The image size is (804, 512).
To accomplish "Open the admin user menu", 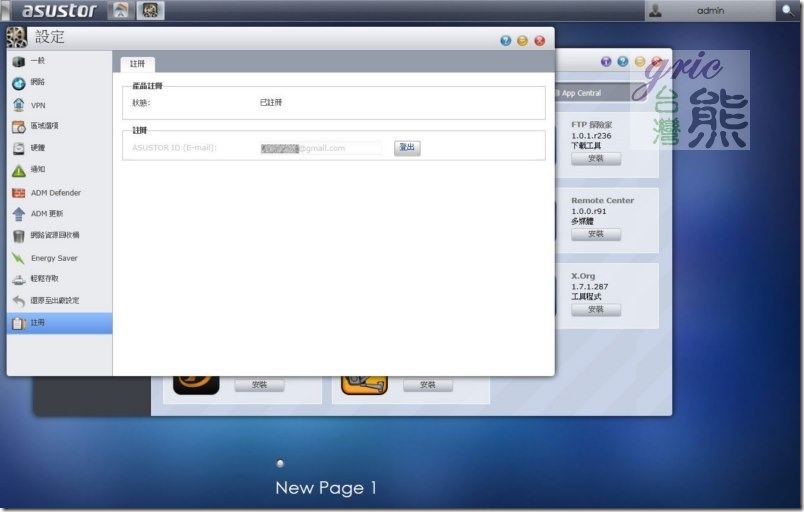I will [x=710, y=10].
